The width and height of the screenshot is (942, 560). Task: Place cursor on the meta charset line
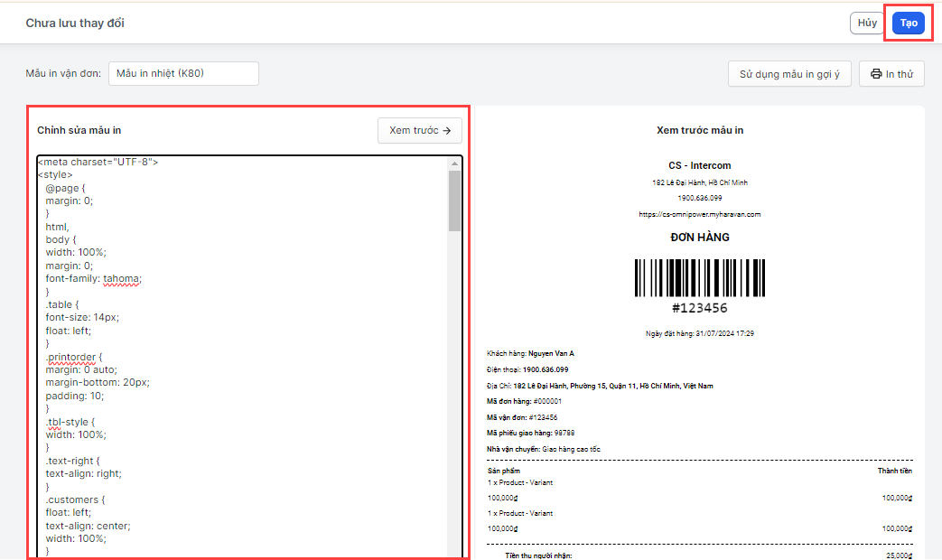tap(98, 163)
